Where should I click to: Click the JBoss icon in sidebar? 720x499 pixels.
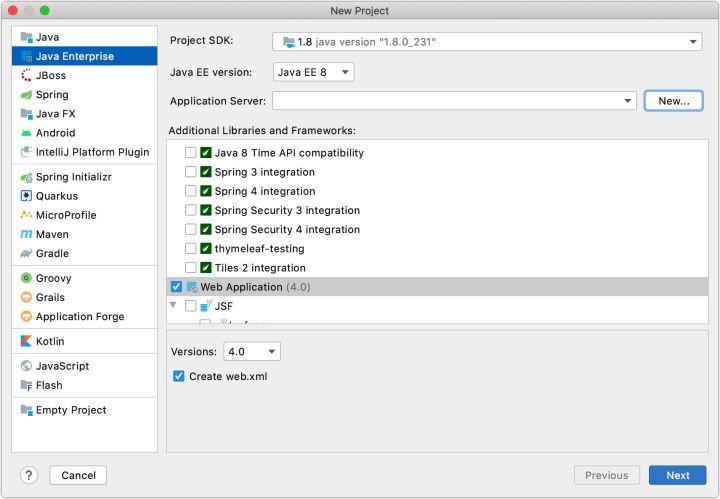pos(26,75)
